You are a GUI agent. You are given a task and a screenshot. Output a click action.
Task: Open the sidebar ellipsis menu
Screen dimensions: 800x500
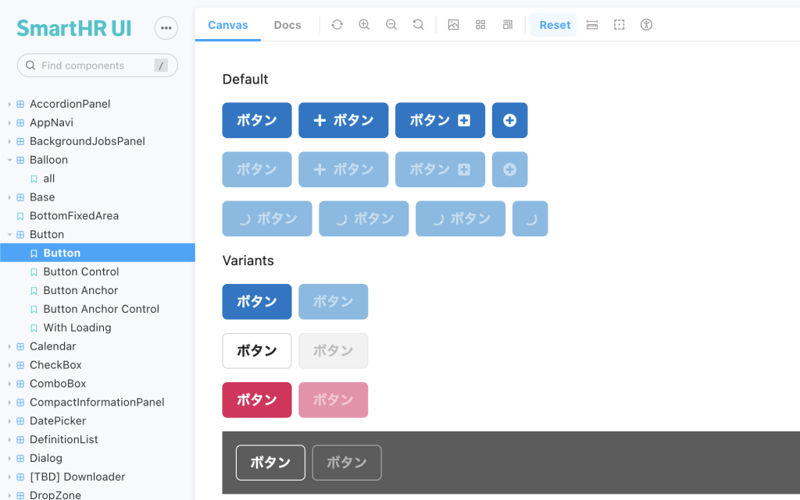click(166, 28)
